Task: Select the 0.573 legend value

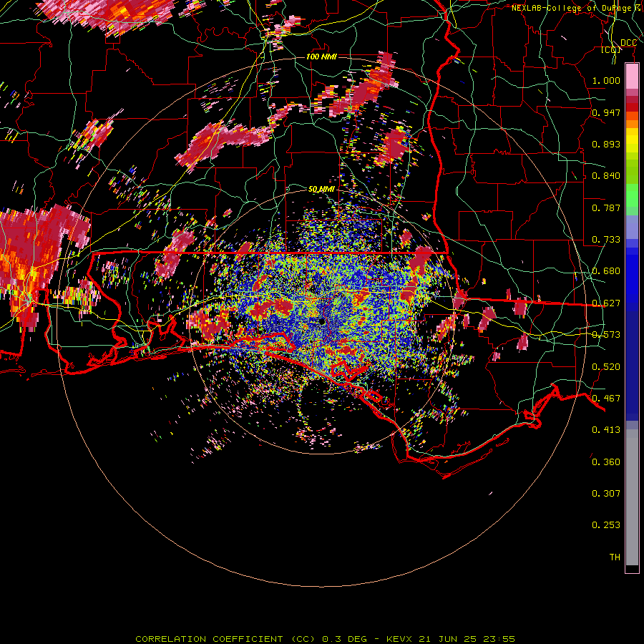Action: (x=606, y=335)
